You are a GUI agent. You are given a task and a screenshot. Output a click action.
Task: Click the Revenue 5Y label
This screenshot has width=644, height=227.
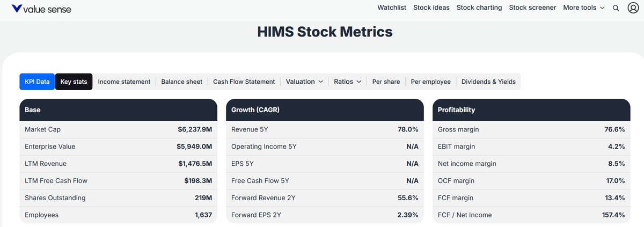pos(251,129)
